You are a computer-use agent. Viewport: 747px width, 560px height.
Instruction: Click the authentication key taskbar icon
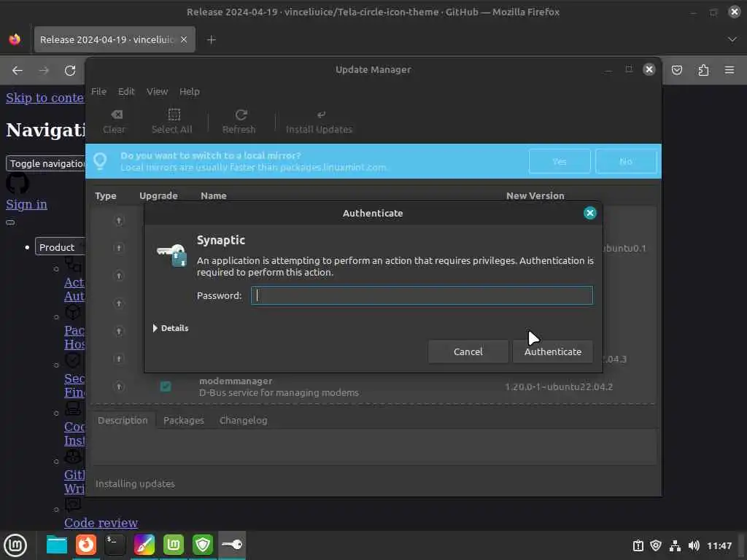pos(232,545)
